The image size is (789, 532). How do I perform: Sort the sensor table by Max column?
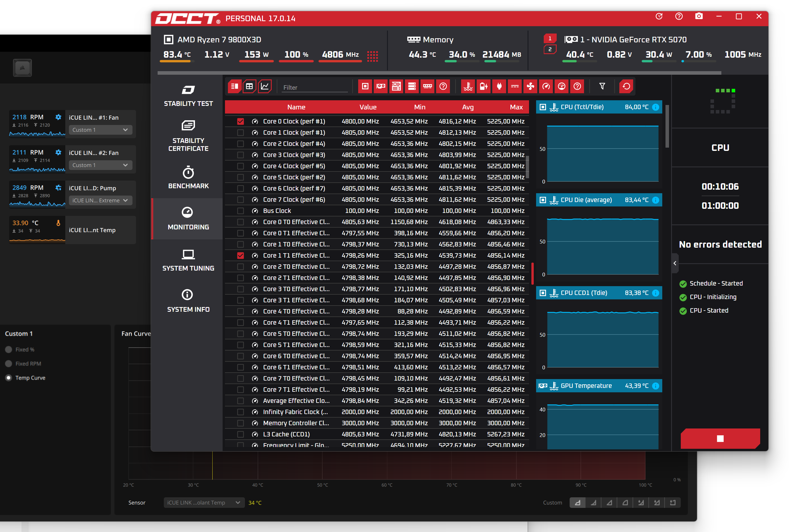(x=516, y=107)
